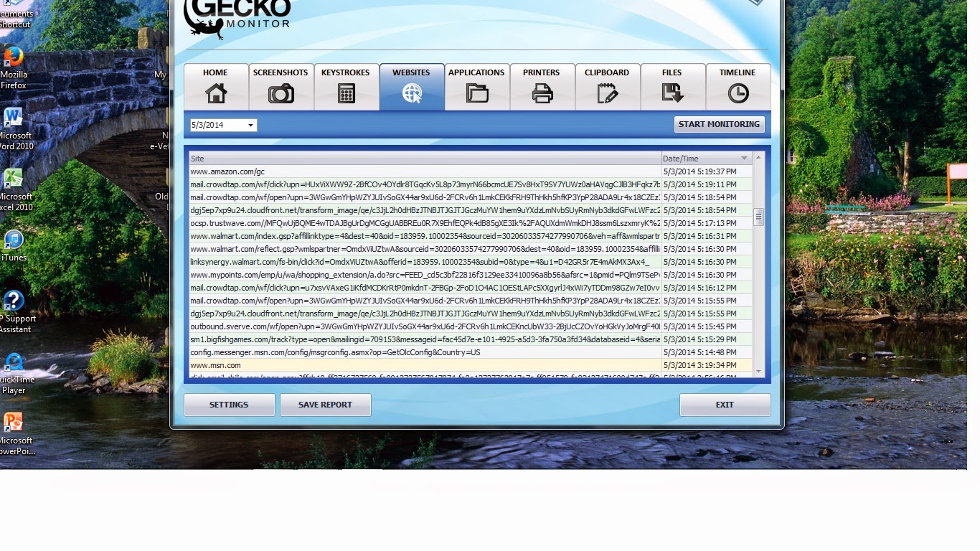Click the 5/3/2014 5:14:48 PM cell
Viewport: 980px width, 551px height.
[x=707, y=352]
